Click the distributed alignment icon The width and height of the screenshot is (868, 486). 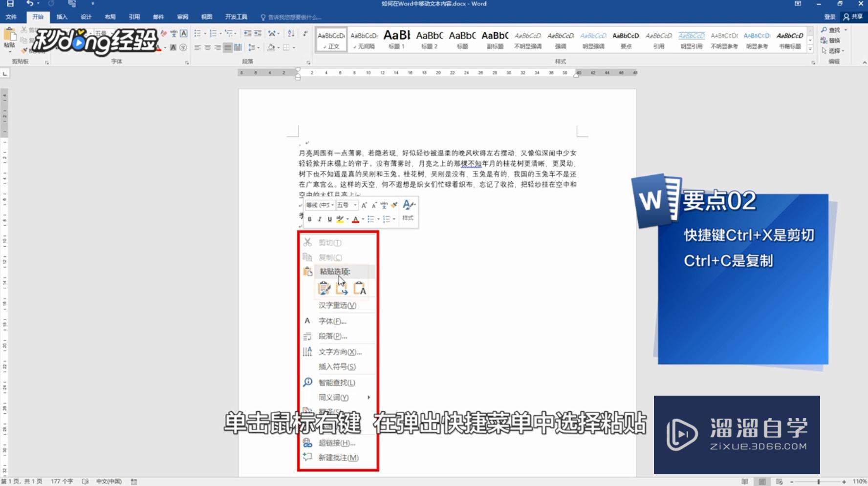(238, 47)
